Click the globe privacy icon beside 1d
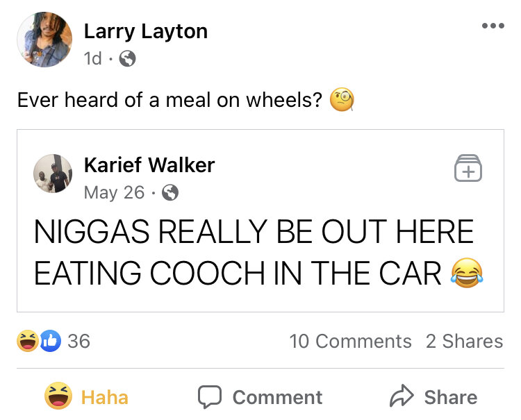 pos(128,59)
